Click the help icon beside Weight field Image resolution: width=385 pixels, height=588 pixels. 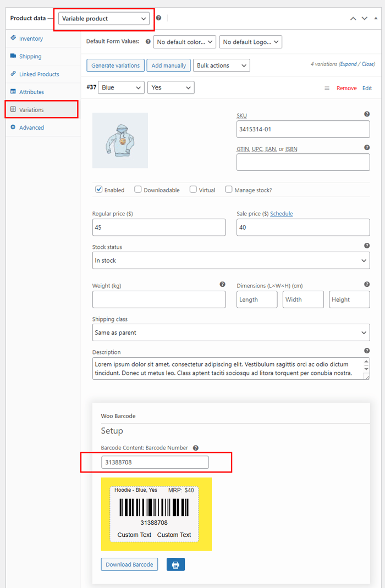click(222, 285)
